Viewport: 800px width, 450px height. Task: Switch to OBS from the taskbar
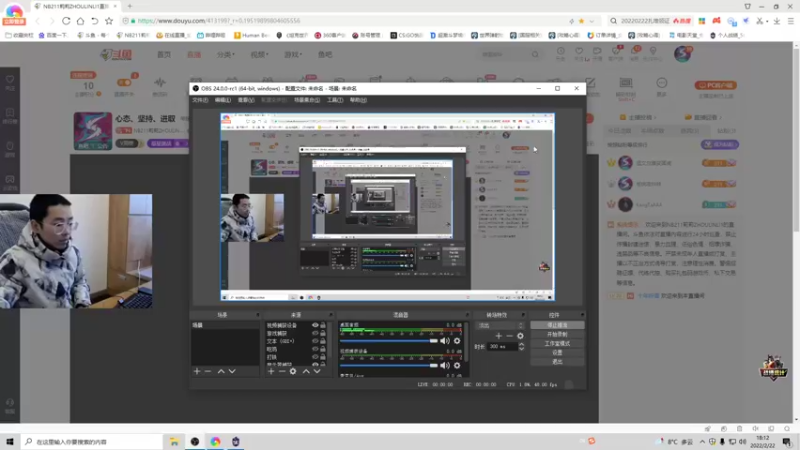click(x=195, y=441)
